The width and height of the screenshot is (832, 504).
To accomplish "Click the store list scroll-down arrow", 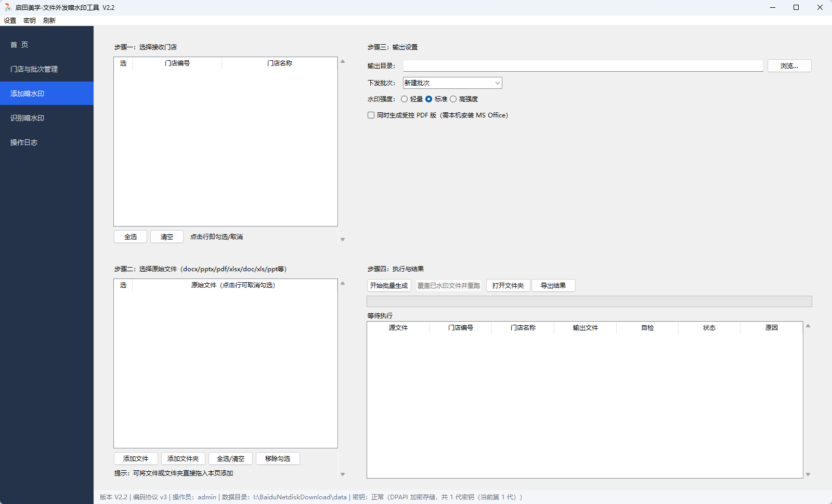I will click(x=343, y=240).
